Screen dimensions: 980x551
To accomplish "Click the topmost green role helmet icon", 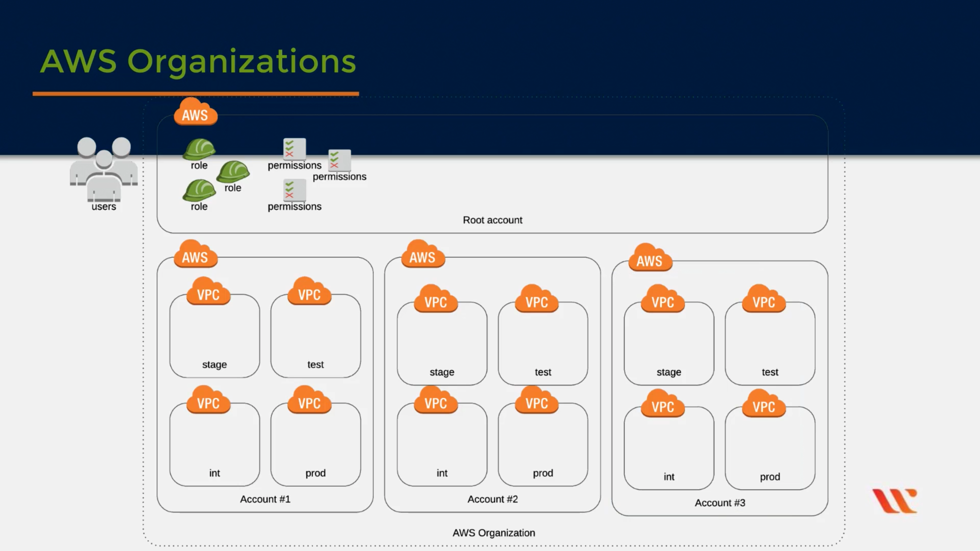I will point(199,149).
